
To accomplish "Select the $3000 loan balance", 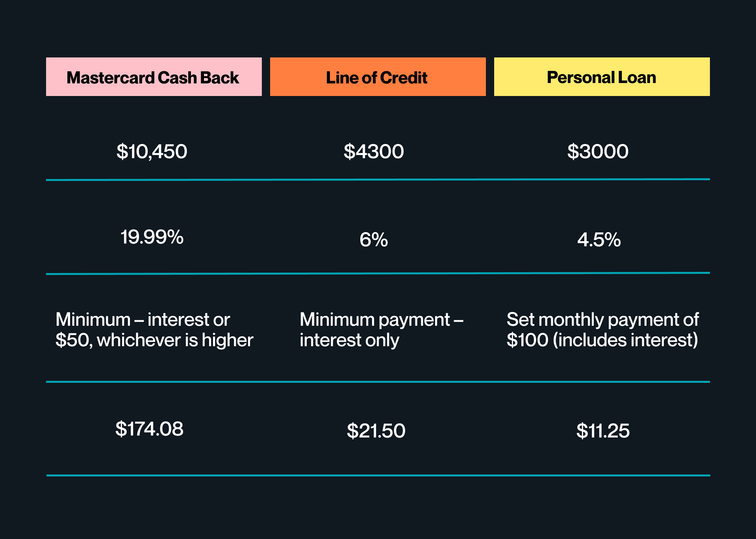I will (x=598, y=151).
